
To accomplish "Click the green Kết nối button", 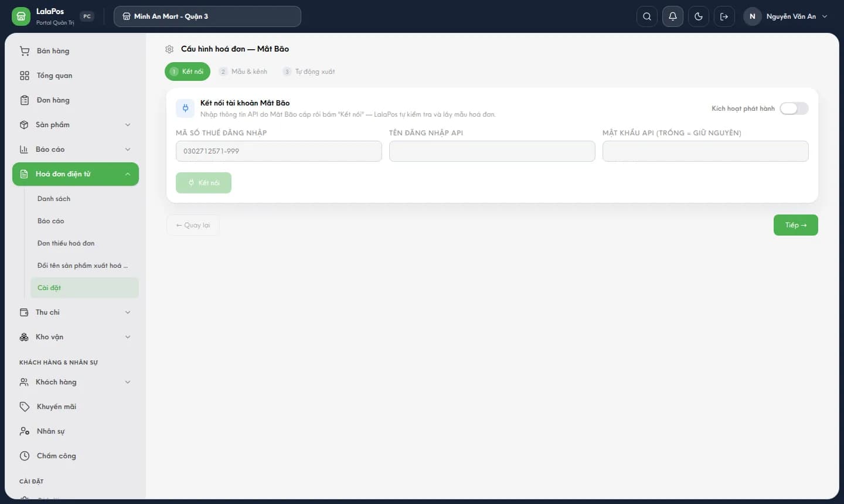I will click(x=203, y=183).
